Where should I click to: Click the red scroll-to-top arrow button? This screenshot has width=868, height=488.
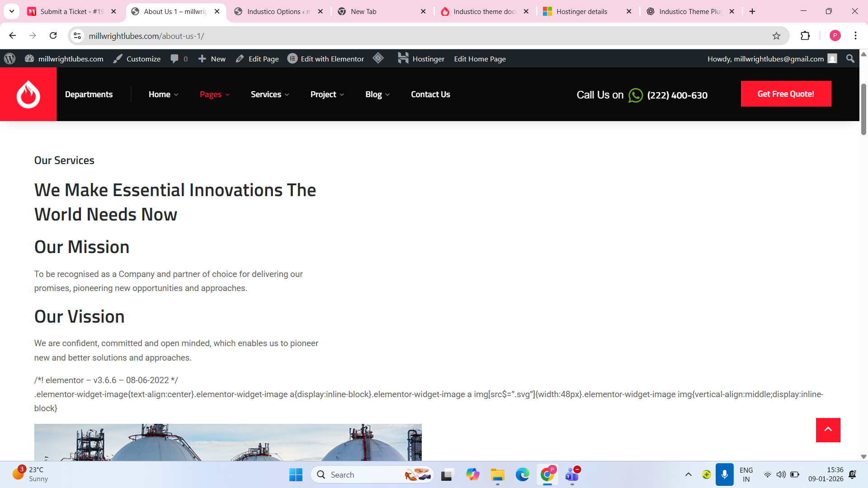pos(828,430)
